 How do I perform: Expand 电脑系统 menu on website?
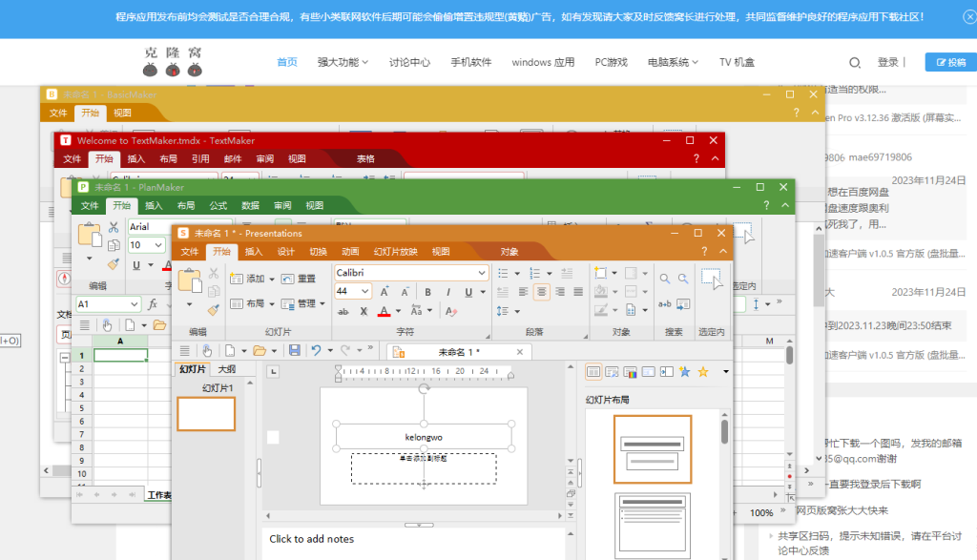[x=673, y=62]
